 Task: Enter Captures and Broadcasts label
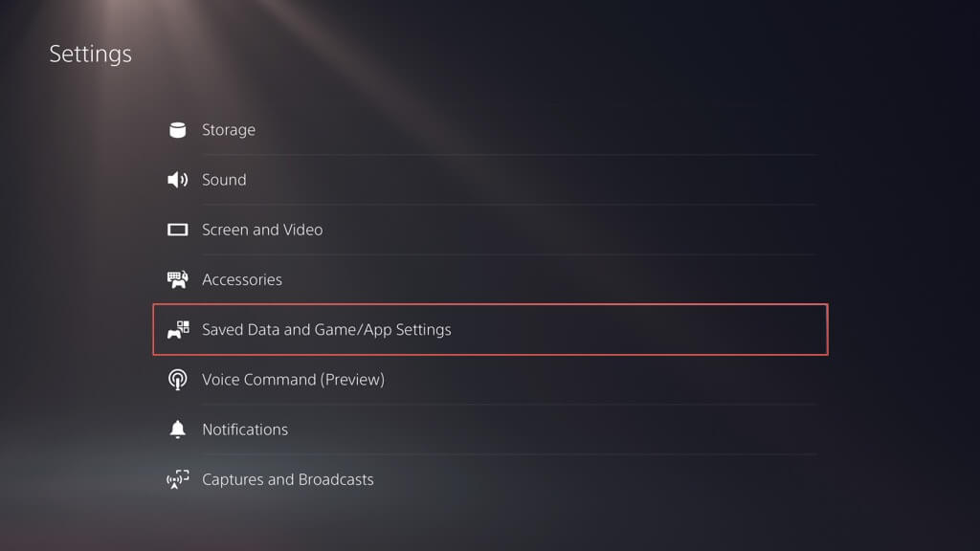click(288, 479)
